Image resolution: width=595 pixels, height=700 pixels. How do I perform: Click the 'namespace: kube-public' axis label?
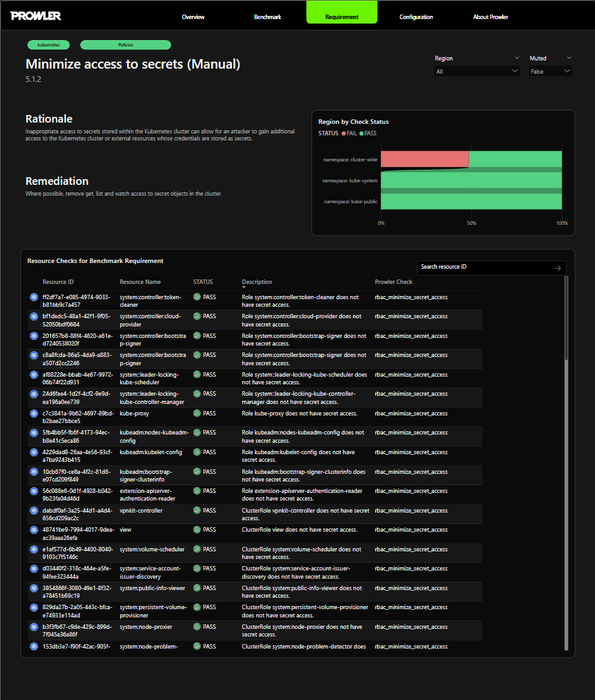click(351, 202)
